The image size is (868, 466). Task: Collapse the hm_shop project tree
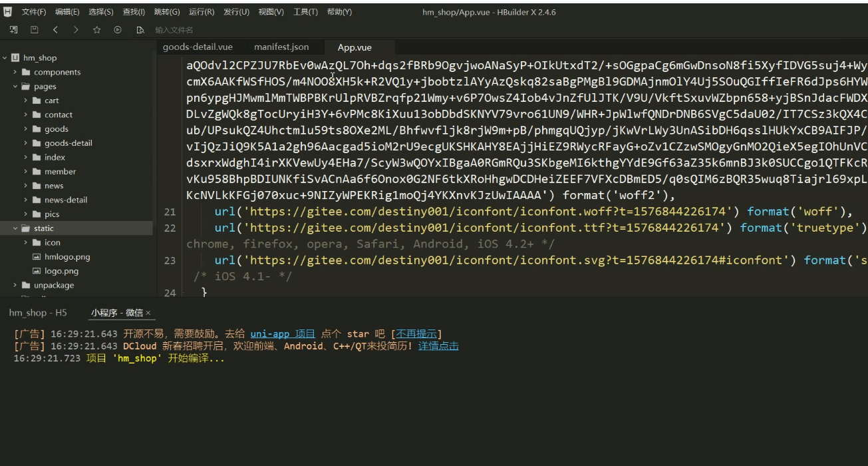pyautogui.click(x=5, y=58)
